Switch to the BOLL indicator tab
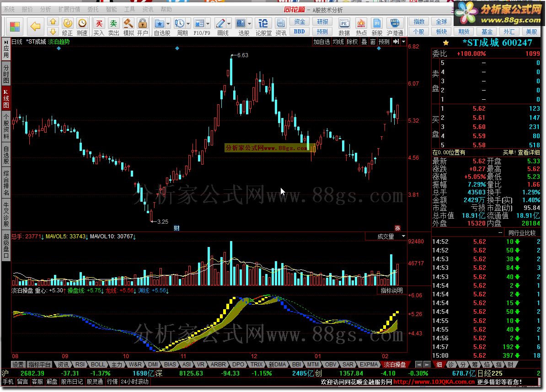The width and height of the screenshot is (546, 392). click(x=98, y=365)
